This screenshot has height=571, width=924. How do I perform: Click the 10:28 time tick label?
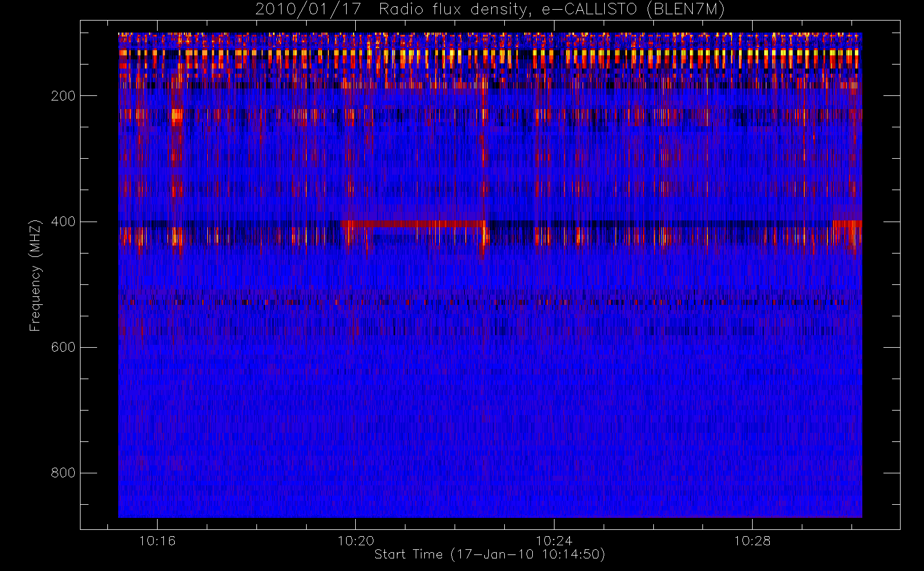pyautogui.click(x=752, y=541)
